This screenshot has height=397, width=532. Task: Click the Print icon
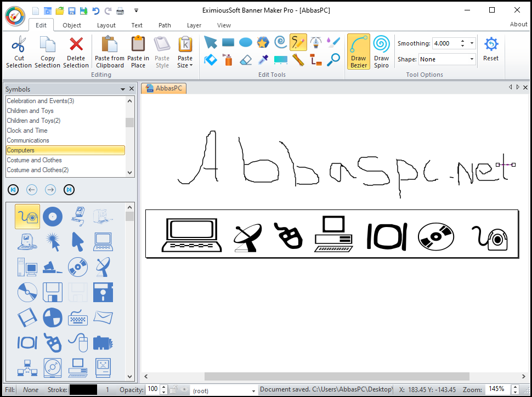(x=120, y=11)
